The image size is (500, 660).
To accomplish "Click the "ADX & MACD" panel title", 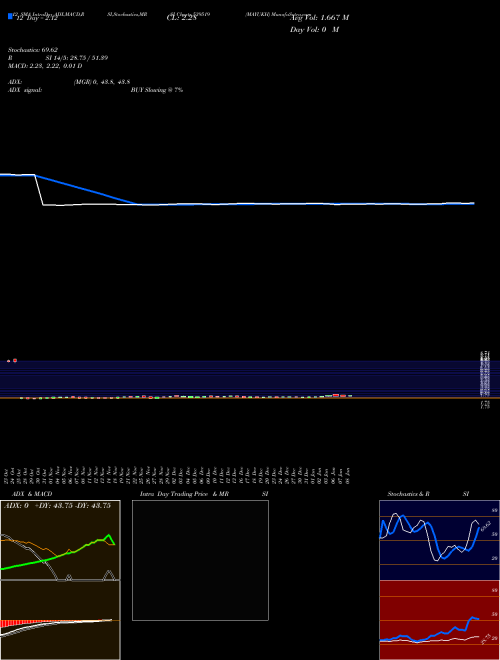I will click(x=32, y=494).
